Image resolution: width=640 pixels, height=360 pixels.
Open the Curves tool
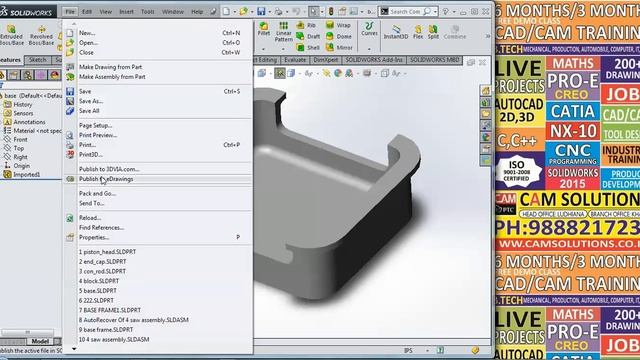click(369, 29)
